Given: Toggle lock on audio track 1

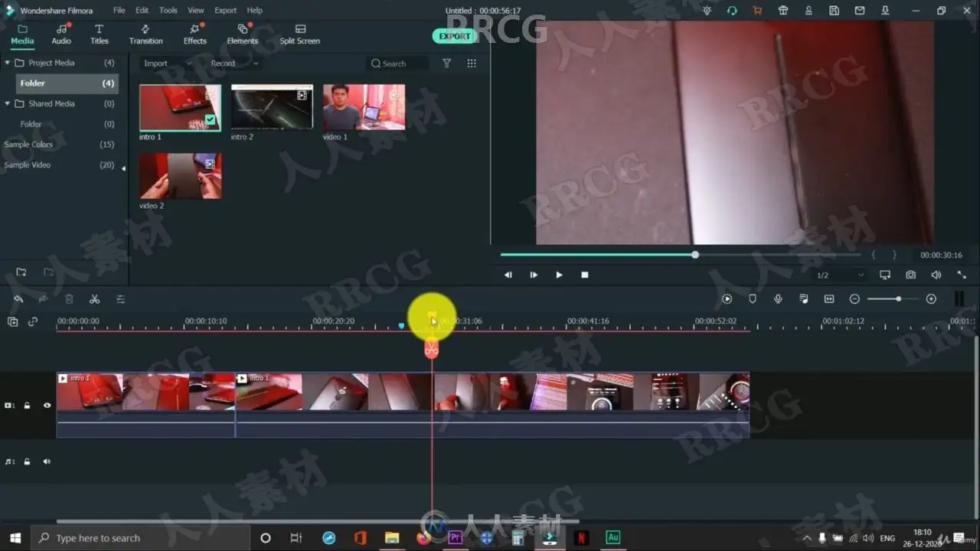Looking at the screenshot, I should point(27,461).
